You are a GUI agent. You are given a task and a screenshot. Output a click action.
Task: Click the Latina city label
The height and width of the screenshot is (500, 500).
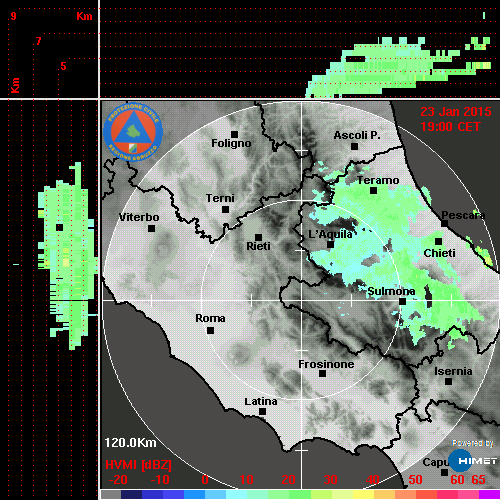pyautogui.click(x=261, y=402)
